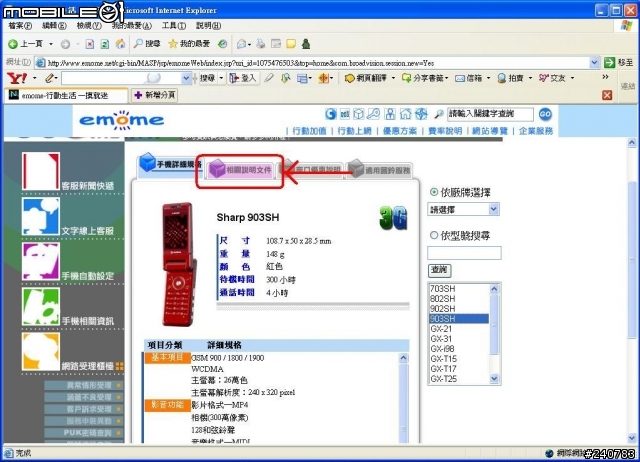Viewport: 640px width, 462px height.
Task: Go to Home page via house icon
Action: pos(120,44)
